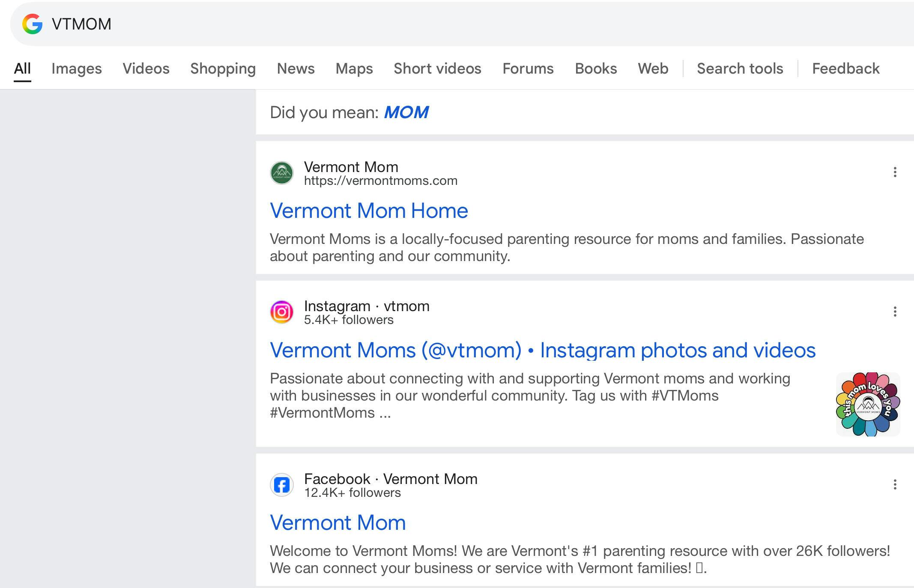
Task: Click the Facebook logo icon
Action: tap(281, 485)
